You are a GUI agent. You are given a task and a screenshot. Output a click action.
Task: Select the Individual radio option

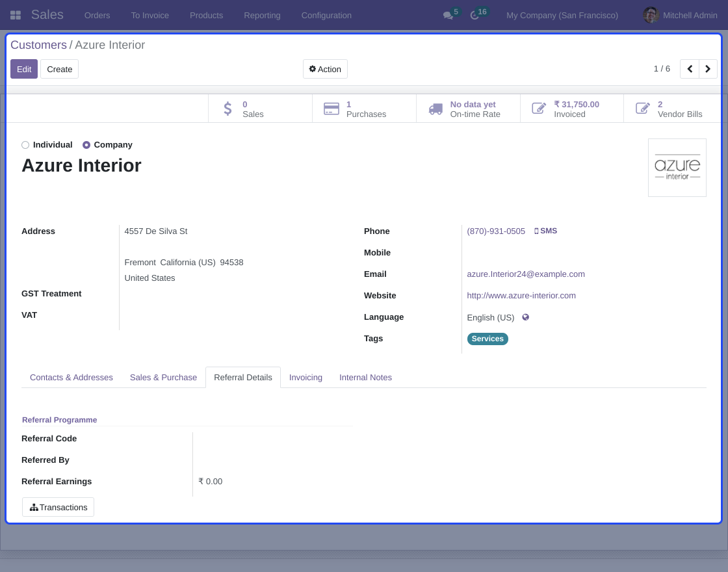tap(25, 145)
